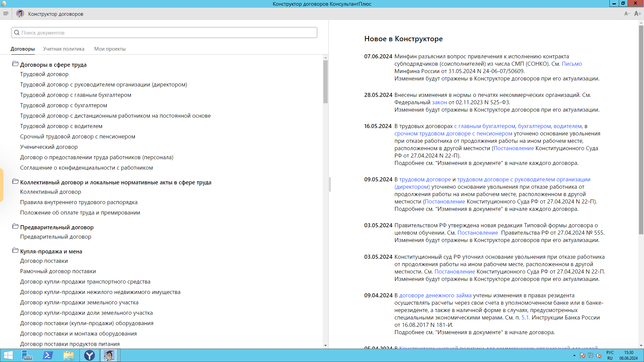Show hidden system tray icons
The image size is (644, 362).
click(x=574, y=355)
